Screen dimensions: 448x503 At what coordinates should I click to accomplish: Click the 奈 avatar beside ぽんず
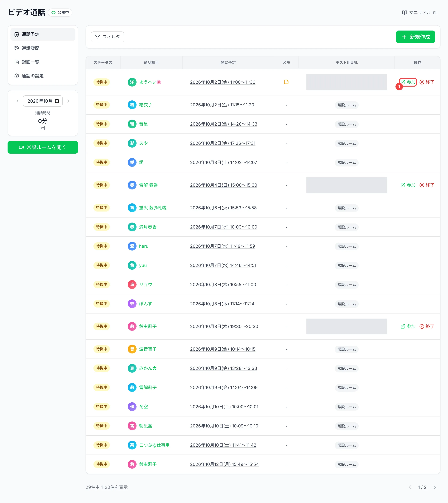[x=132, y=304]
